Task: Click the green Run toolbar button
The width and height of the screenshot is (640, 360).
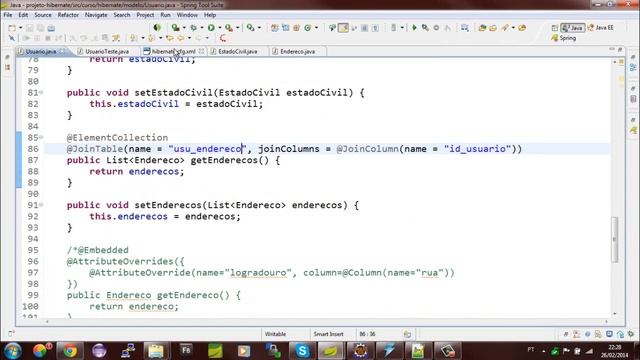Action: (211, 28)
